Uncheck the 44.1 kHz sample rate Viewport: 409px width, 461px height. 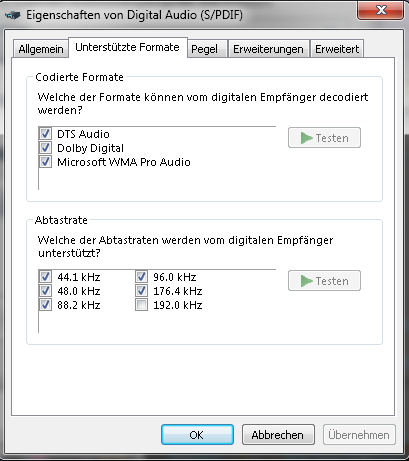point(46,277)
